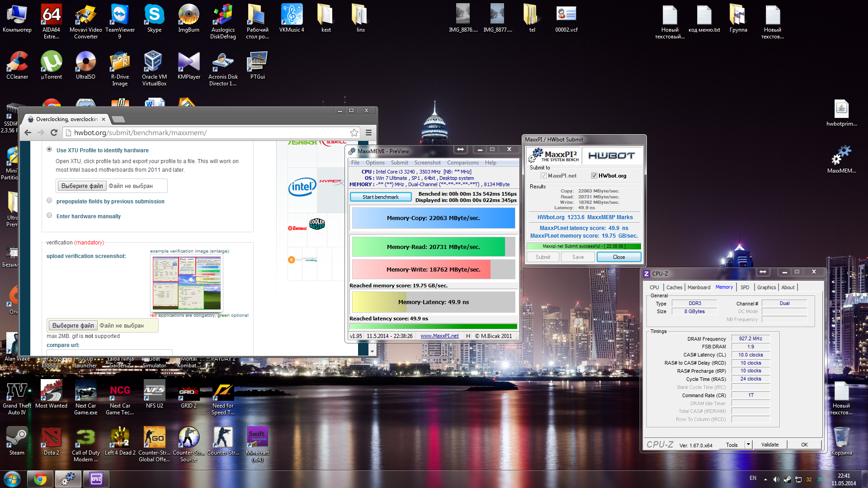
Task: Select Use XTU Profile radio button
Action: tap(49, 149)
